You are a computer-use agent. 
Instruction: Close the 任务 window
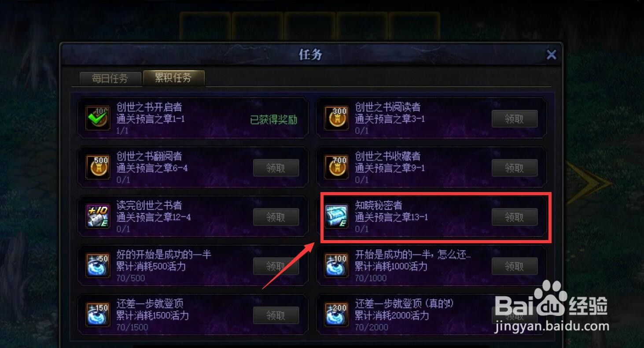tap(551, 55)
